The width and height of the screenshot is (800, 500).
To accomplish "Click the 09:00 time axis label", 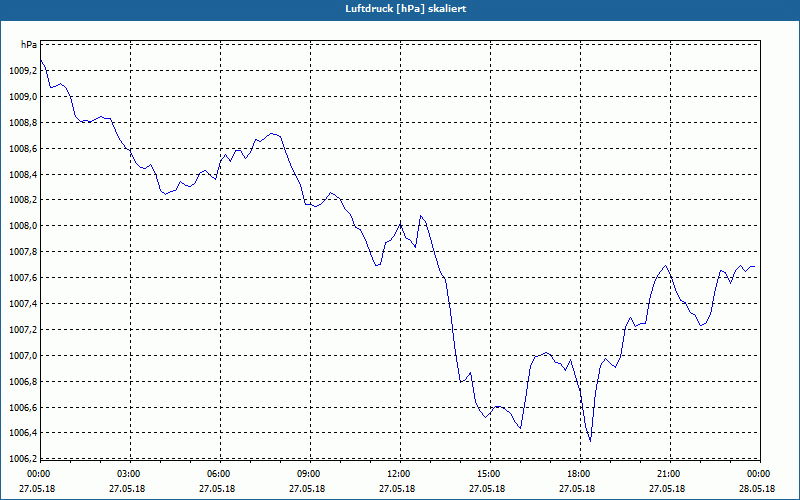I will tap(309, 474).
